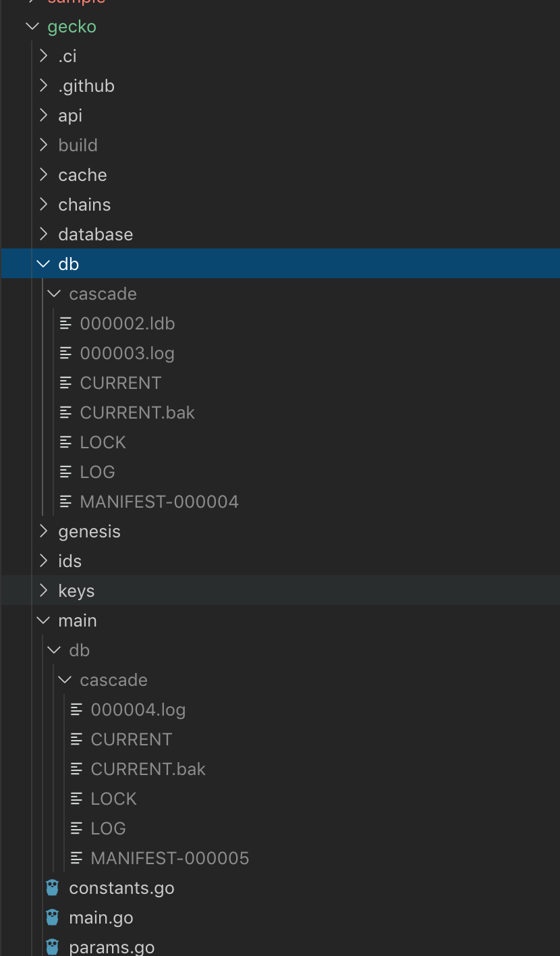This screenshot has height=956, width=560.
Task: Click the file icon beside LOG under cascade
Action: coord(66,471)
